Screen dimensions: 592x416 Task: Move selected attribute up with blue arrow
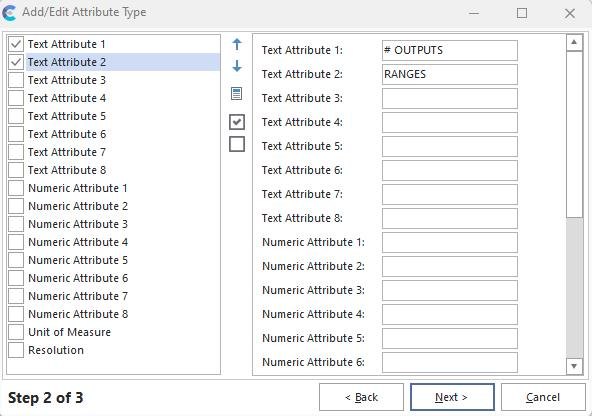(x=237, y=45)
